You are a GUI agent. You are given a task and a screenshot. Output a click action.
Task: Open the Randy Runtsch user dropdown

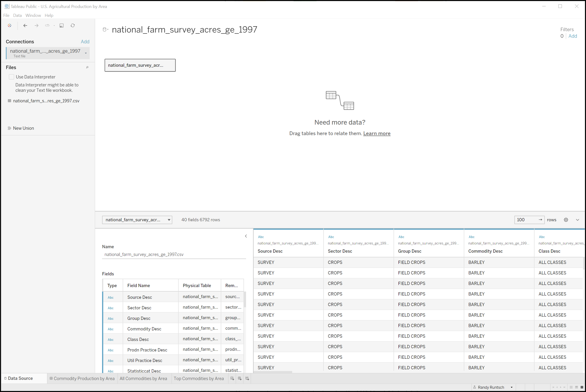click(x=512, y=387)
